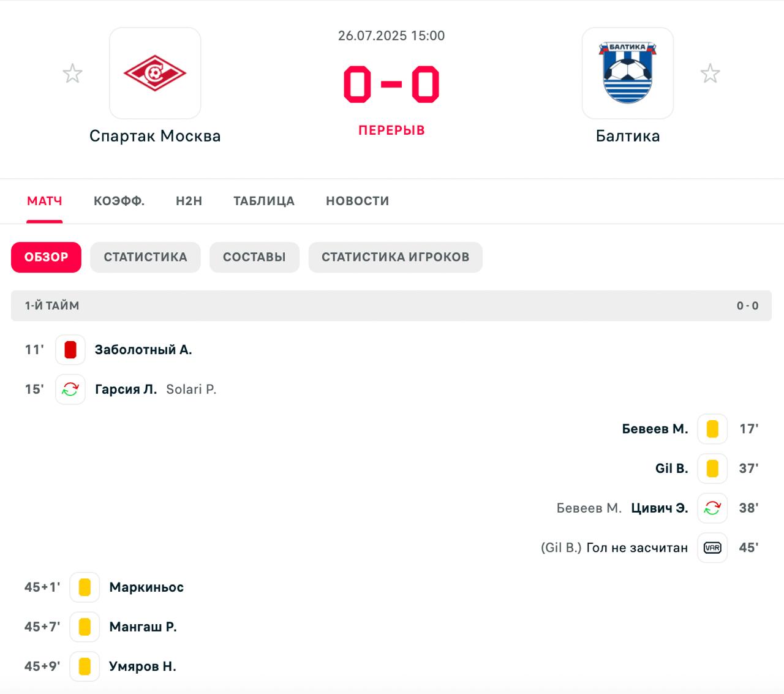Switch to the H2H tab

(189, 201)
